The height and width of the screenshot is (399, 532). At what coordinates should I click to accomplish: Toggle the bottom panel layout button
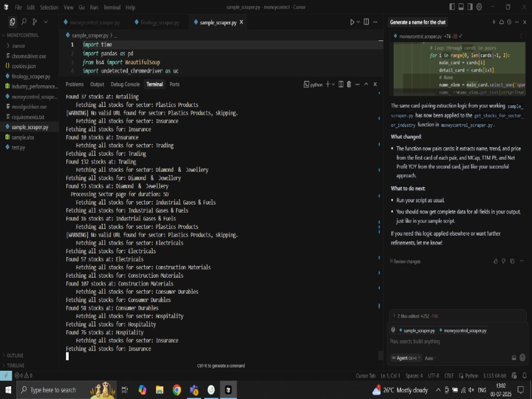461,7
